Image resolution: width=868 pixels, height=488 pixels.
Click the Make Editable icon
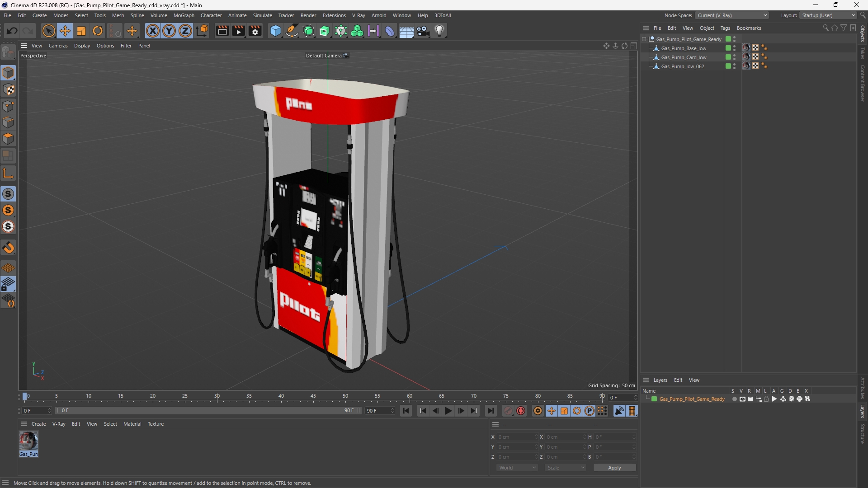tap(8, 53)
